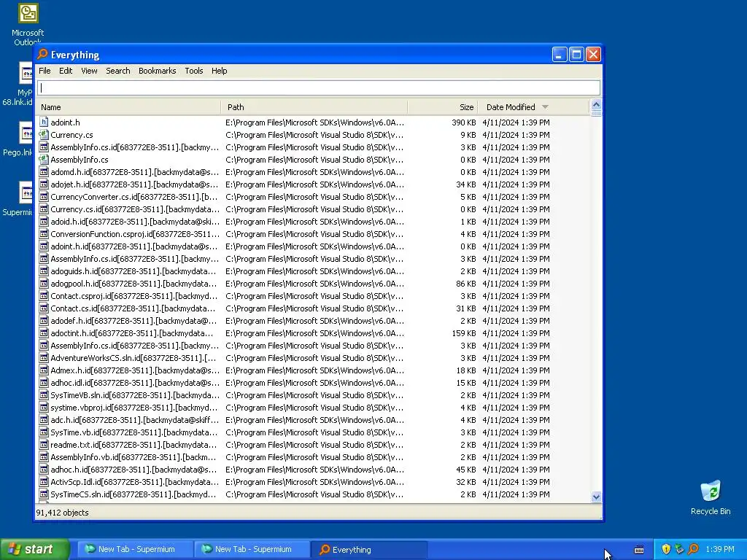Click the SysTimeVB.sln.id file icon
This screenshot has height=560, width=747.
coord(44,394)
